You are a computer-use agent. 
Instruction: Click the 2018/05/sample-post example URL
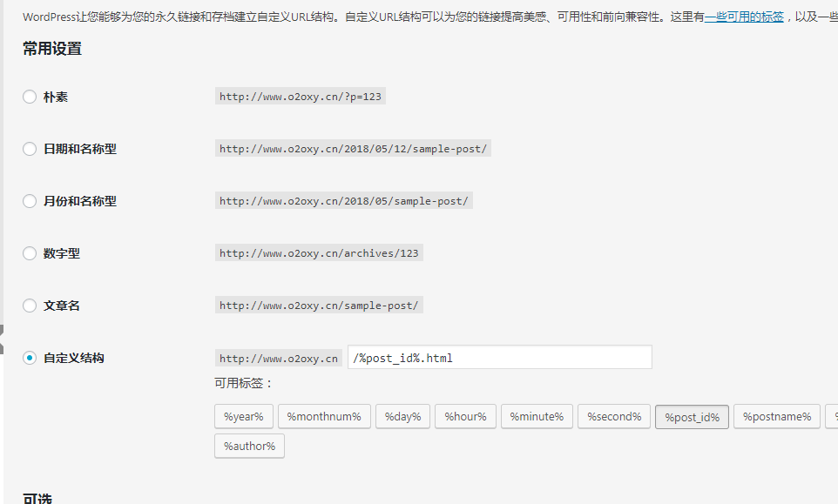(x=343, y=201)
